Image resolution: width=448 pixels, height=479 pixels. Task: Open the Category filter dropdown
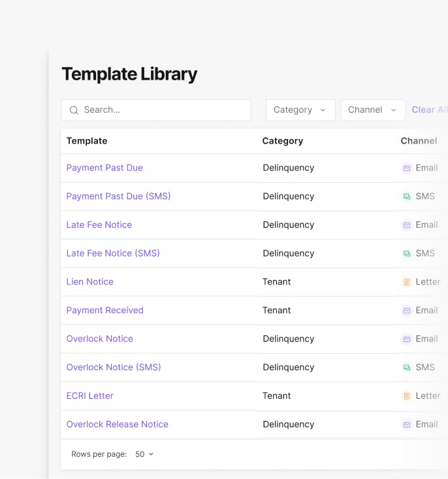coord(300,110)
